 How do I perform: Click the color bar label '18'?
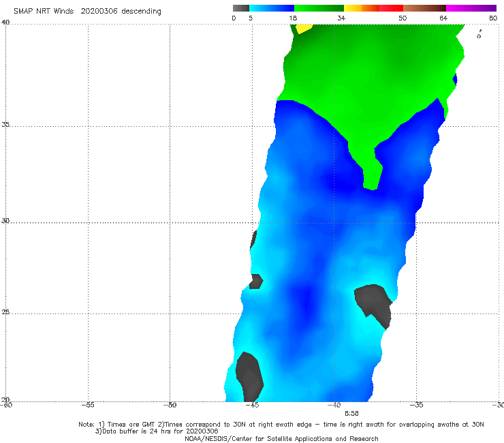coord(293,18)
